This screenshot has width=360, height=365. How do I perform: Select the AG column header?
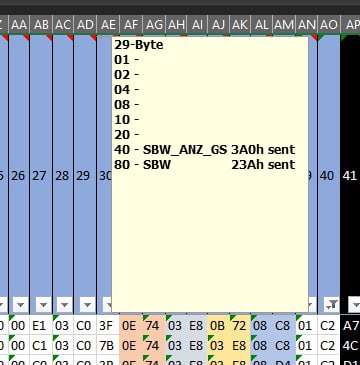(154, 25)
